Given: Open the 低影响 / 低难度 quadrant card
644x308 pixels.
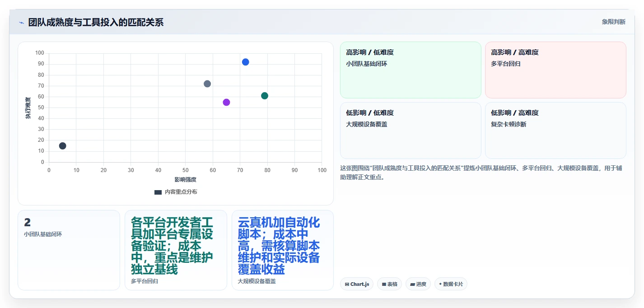Looking at the screenshot, I should 411,131.
